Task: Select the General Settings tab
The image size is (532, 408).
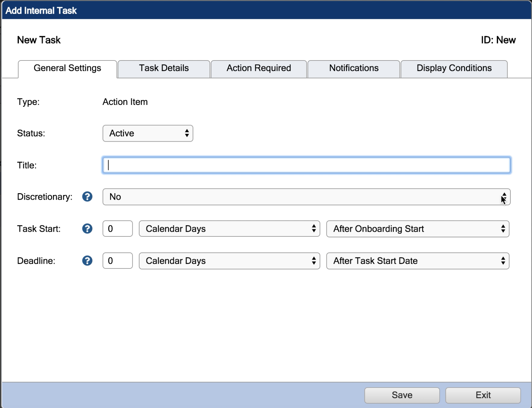Action: [x=67, y=68]
